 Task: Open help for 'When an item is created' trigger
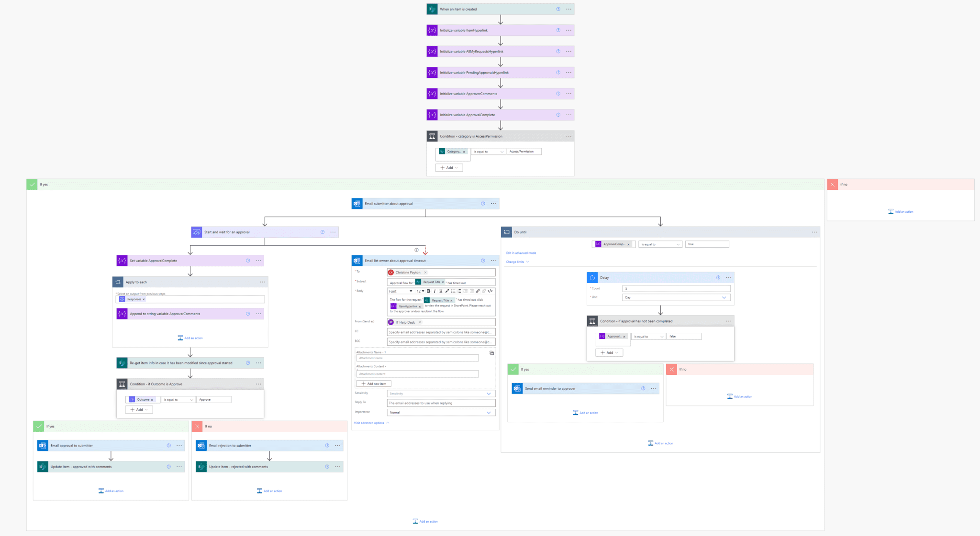[558, 9]
